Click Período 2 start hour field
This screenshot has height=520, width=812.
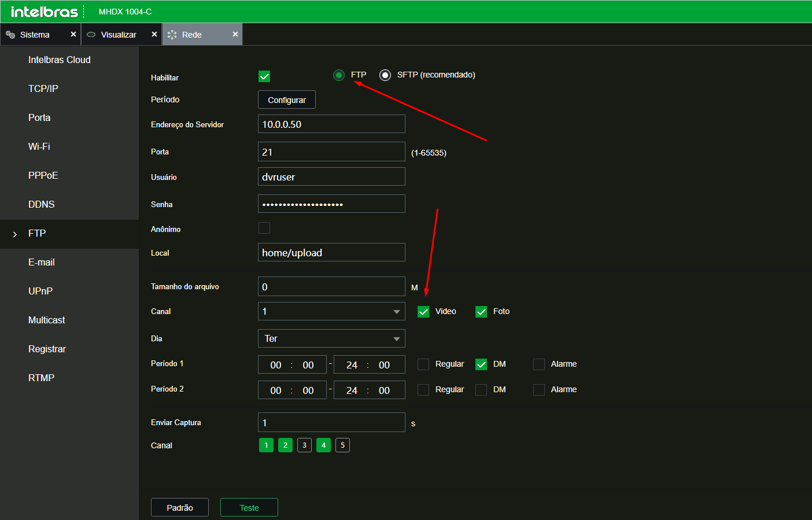pos(276,390)
